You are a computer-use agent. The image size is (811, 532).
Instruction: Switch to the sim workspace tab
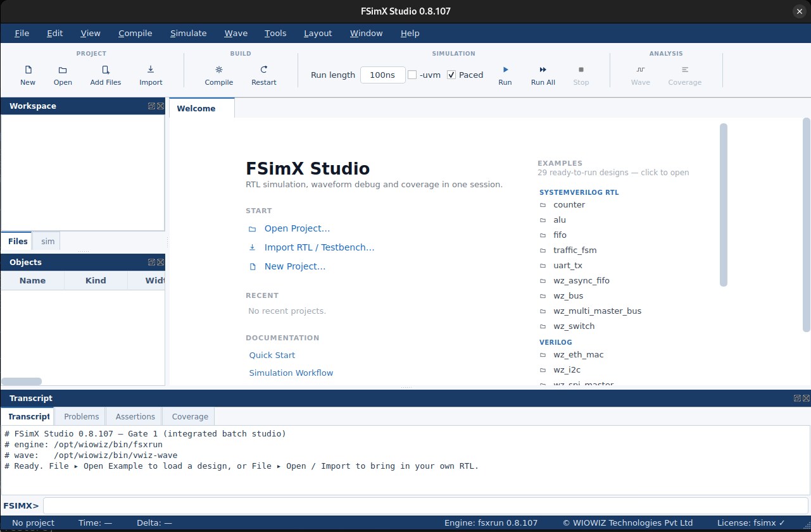(48, 242)
